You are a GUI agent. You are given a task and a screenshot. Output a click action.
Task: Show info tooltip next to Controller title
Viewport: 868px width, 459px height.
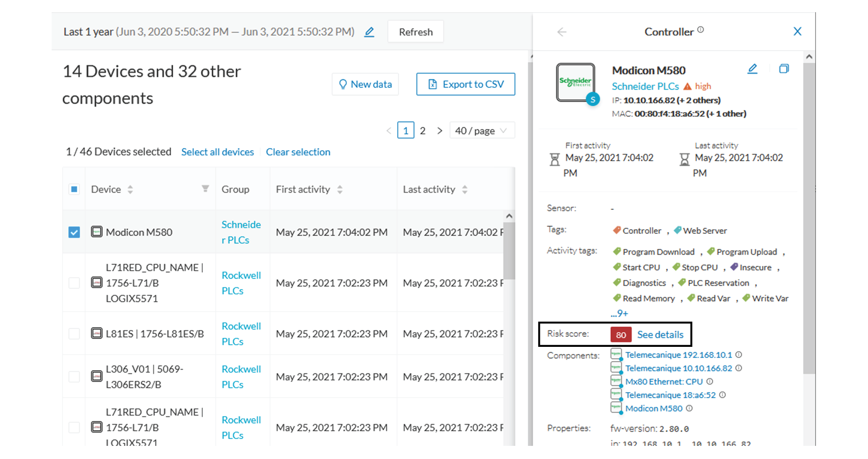click(x=701, y=29)
